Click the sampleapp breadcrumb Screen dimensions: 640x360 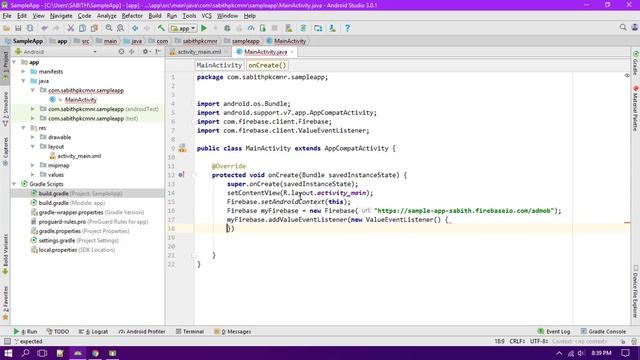click(x=245, y=41)
